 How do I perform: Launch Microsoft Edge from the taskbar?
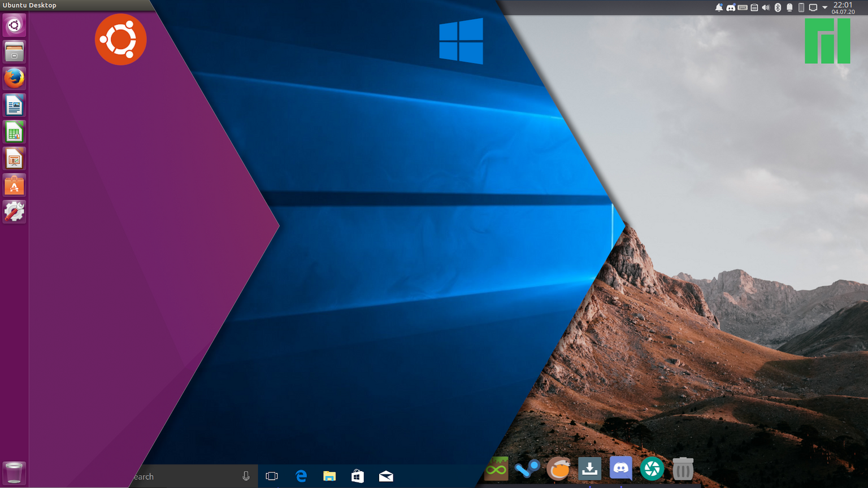tap(301, 476)
